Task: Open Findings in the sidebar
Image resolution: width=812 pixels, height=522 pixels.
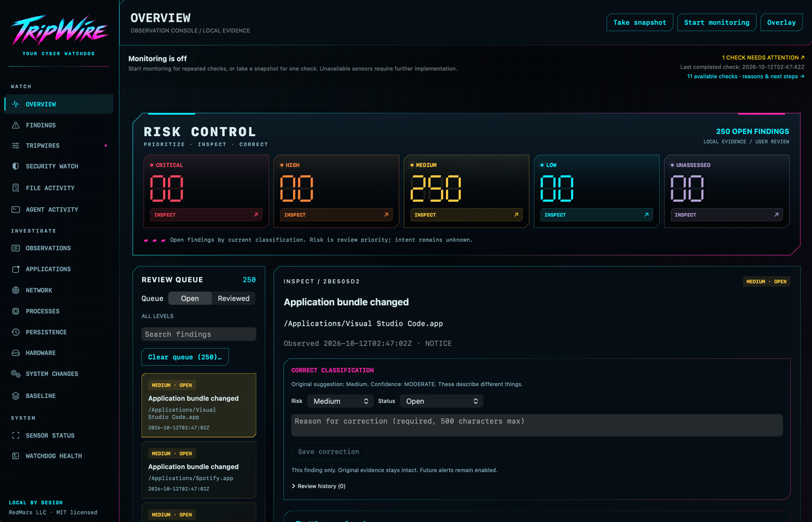Action: point(59,125)
